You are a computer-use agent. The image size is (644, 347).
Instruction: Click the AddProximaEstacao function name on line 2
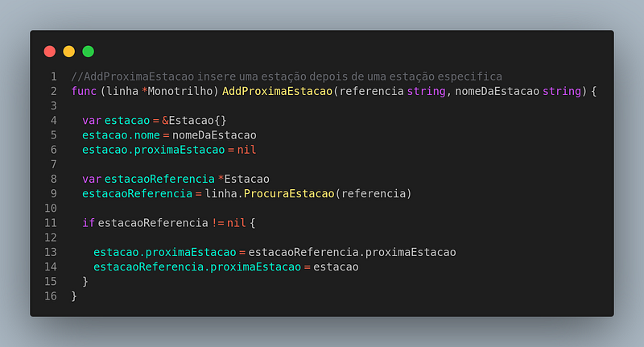(x=277, y=91)
